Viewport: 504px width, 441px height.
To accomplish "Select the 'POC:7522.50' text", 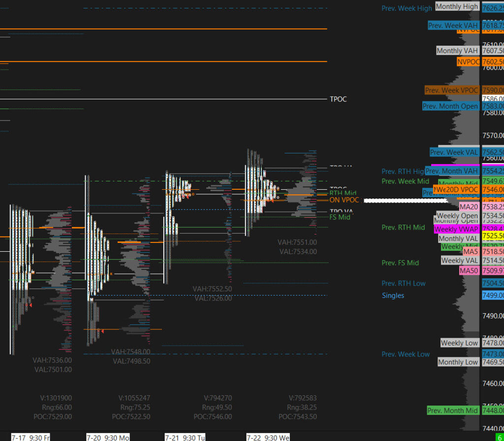I will pos(131,417).
